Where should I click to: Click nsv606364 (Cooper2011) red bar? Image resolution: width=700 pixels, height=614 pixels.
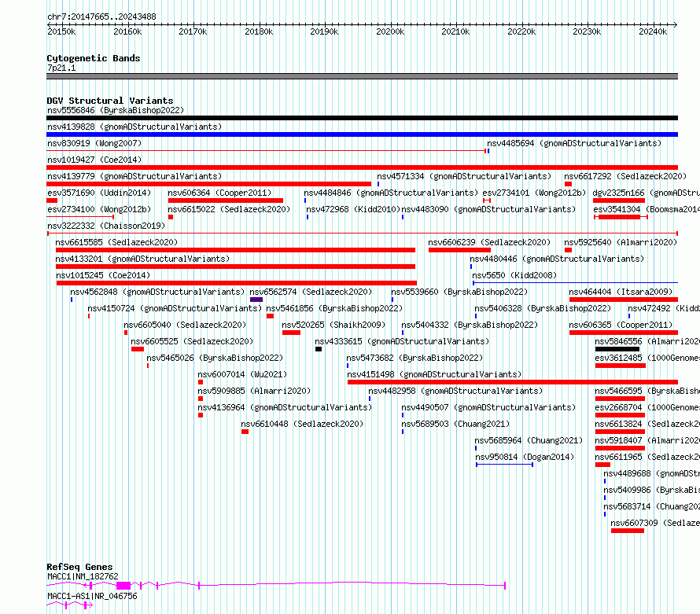(226, 200)
